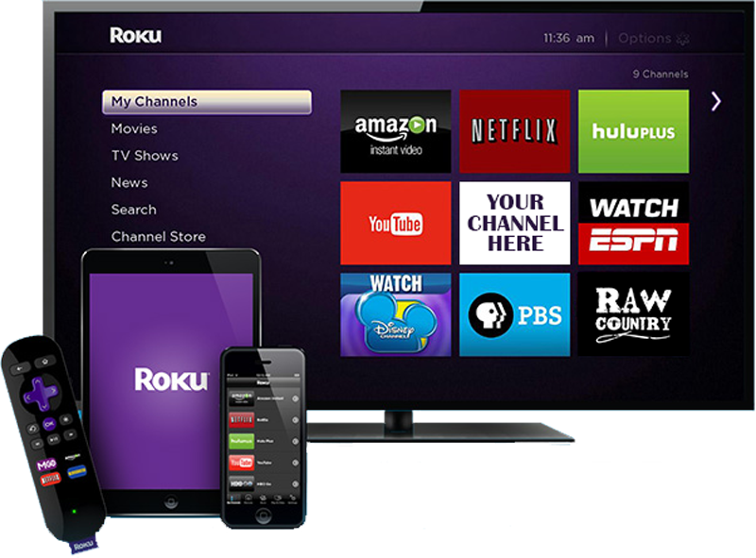Go to Movies in the side menu
756x558 pixels.
[134, 128]
